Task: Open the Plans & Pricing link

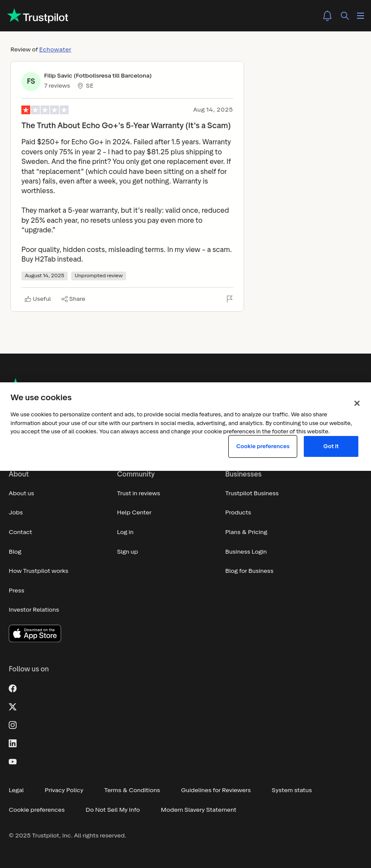Action: (246, 532)
